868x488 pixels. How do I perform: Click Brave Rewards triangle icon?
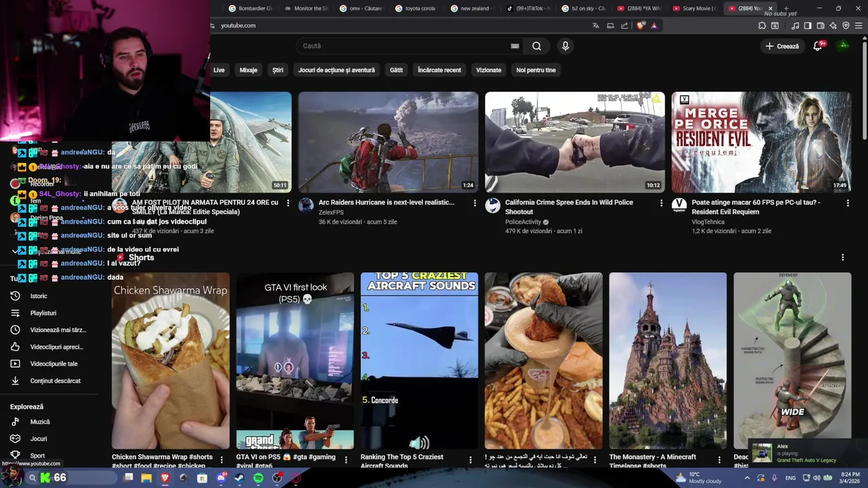click(654, 26)
